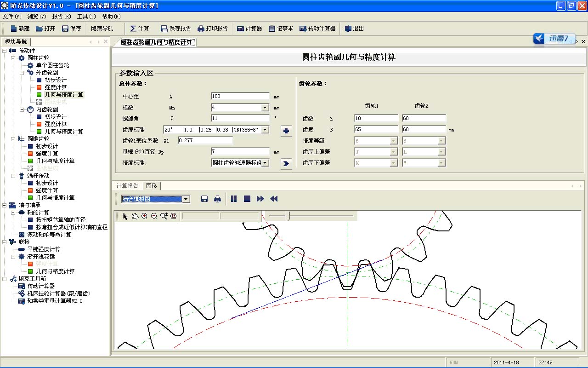Select the 圆柱齿轮副几何与精度计算 document tab
The image size is (588, 368).
coord(156,42)
